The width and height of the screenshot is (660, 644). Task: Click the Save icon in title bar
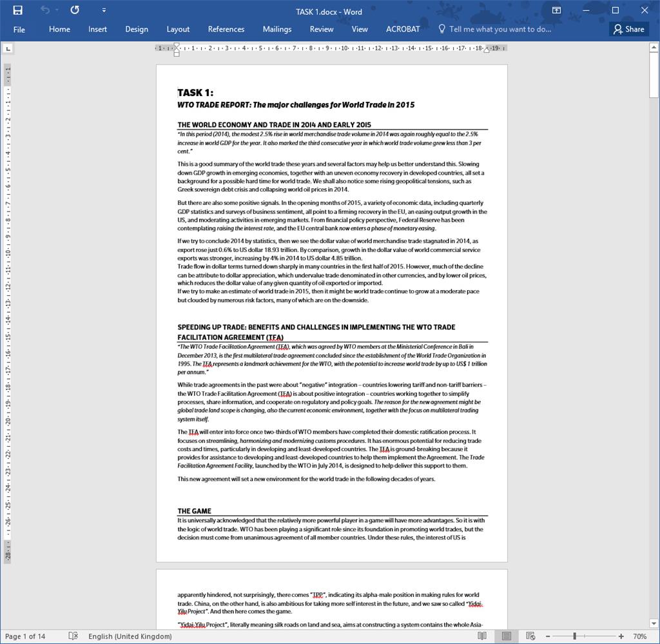[17, 10]
